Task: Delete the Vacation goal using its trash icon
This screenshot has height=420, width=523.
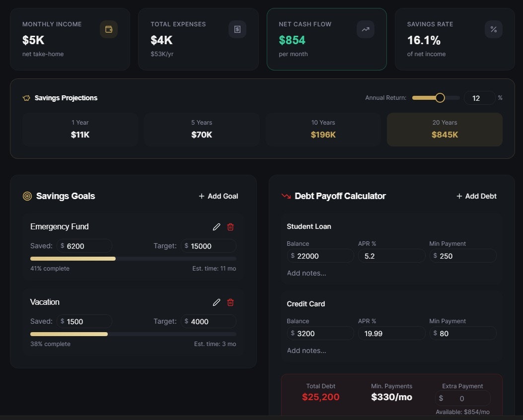Action: pos(230,302)
